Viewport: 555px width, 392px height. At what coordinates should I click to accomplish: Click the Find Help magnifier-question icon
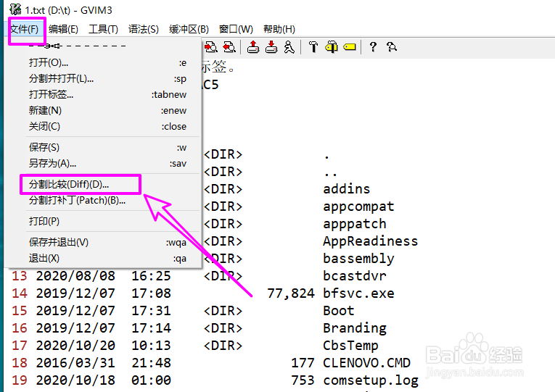coord(391,46)
